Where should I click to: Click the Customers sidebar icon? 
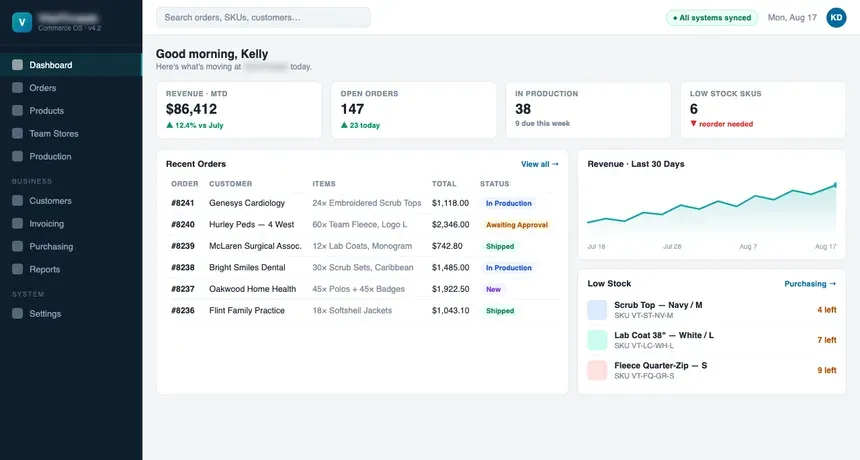coord(18,201)
